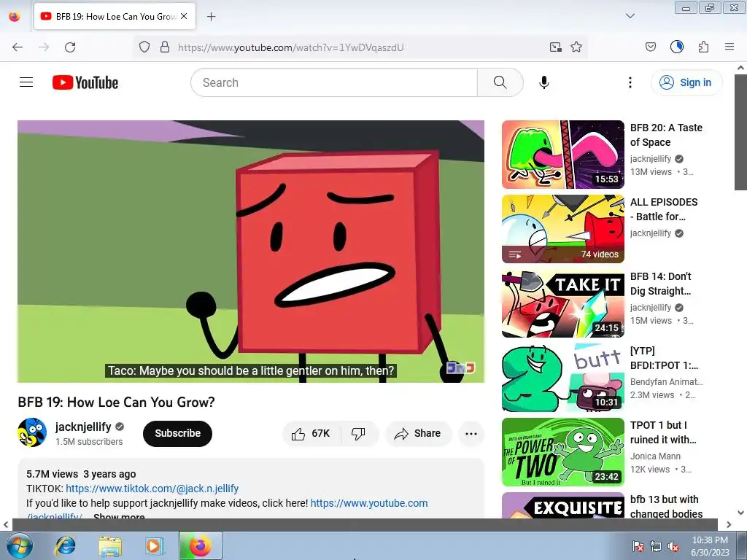Go forward with the browser forward arrow
The width and height of the screenshot is (747, 560).
(44, 47)
